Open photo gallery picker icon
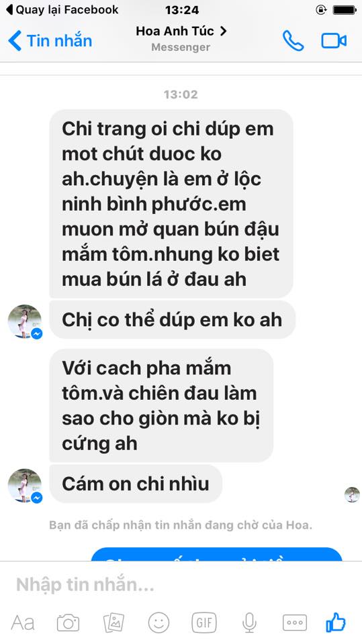Screen dimensions: 362x644 click(x=114, y=623)
